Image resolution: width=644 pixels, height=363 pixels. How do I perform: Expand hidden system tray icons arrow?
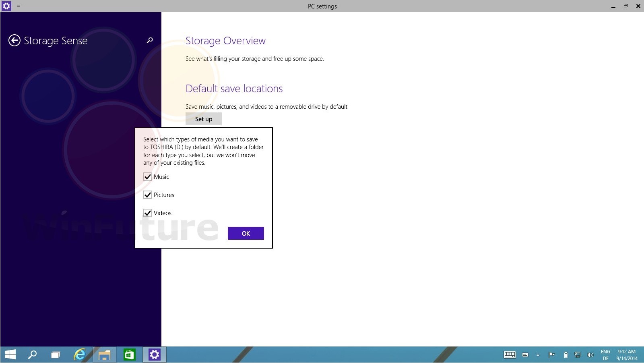point(538,355)
